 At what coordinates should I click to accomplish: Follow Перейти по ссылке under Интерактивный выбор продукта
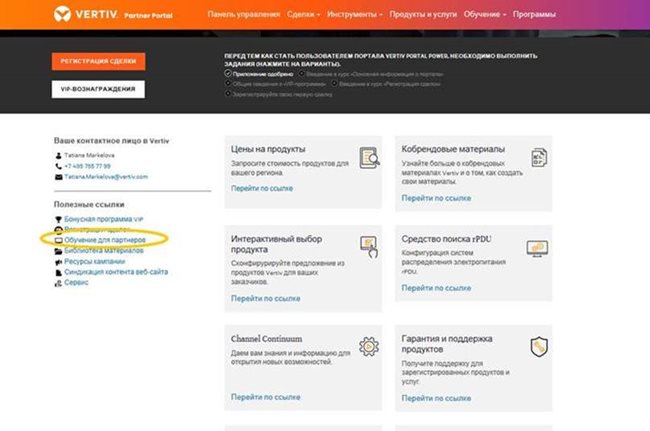pyautogui.click(x=266, y=298)
